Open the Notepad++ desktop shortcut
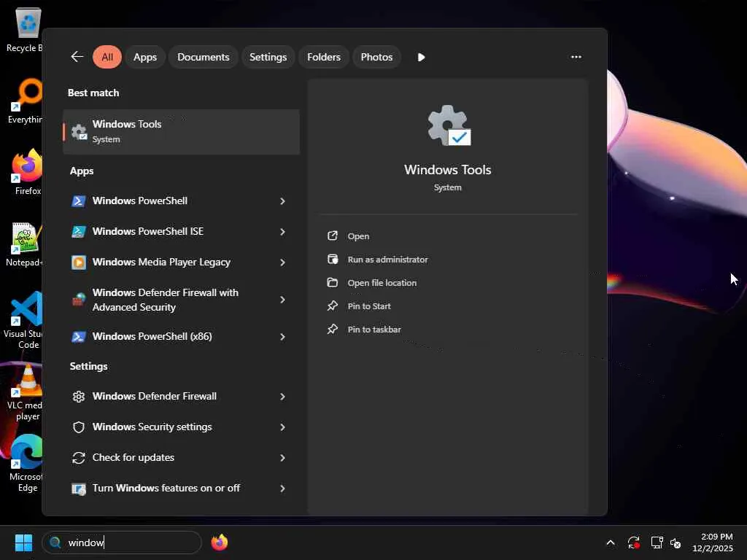 pos(25,244)
